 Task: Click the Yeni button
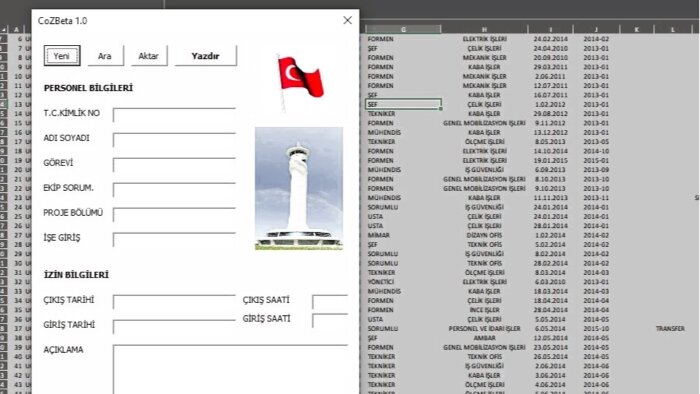pos(62,56)
